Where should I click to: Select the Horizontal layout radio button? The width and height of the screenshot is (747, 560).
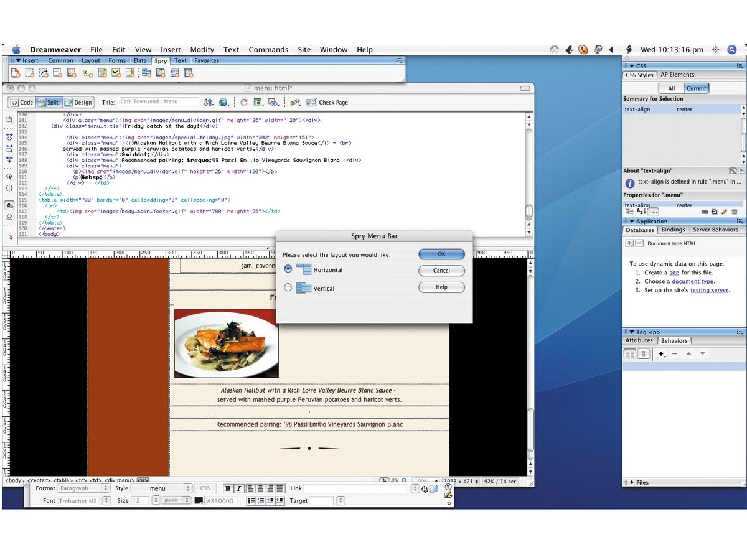click(288, 269)
